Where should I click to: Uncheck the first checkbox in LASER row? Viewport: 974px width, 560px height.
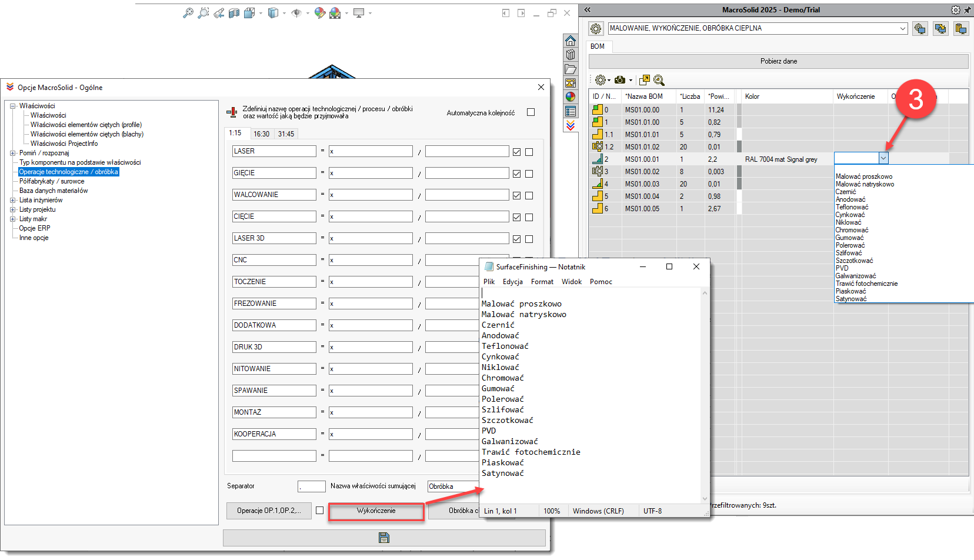pos(516,152)
